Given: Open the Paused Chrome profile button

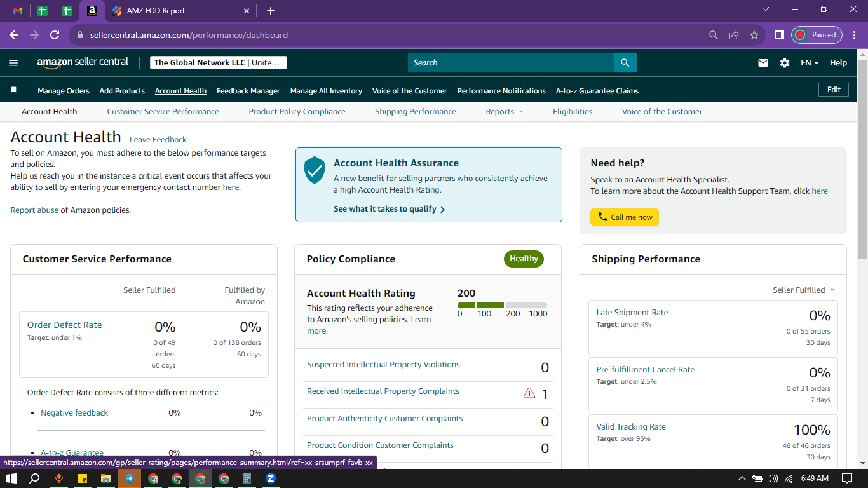Looking at the screenshot, I should click(817, 35).
